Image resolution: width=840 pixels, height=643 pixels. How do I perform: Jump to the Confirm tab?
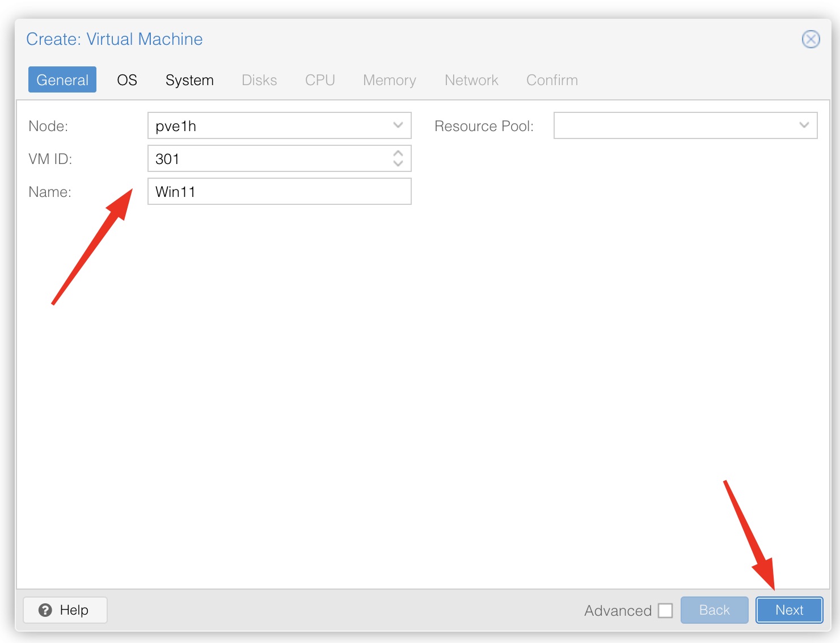[x=552, y=80]
